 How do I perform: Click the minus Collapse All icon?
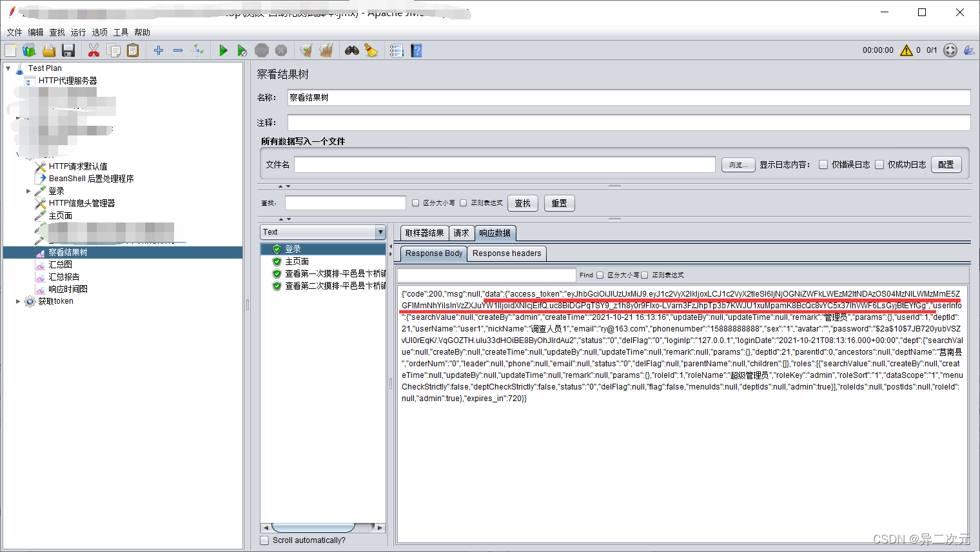point(178,50)
